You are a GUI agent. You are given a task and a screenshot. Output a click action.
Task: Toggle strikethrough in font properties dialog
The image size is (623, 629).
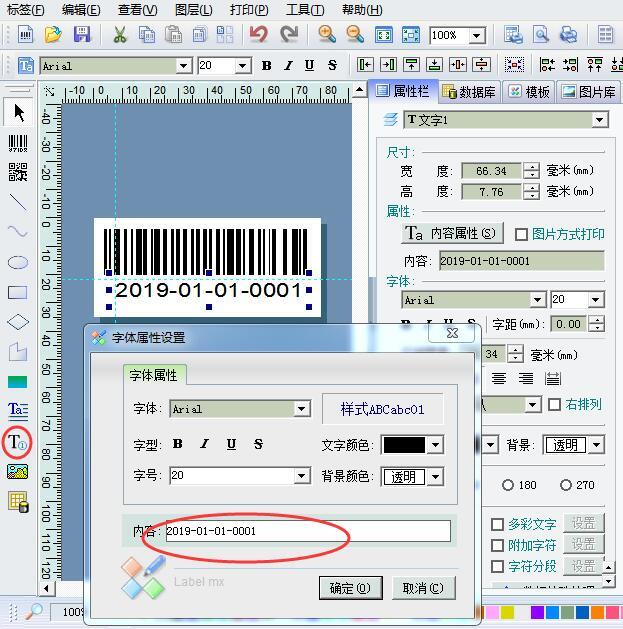point(258,444)
